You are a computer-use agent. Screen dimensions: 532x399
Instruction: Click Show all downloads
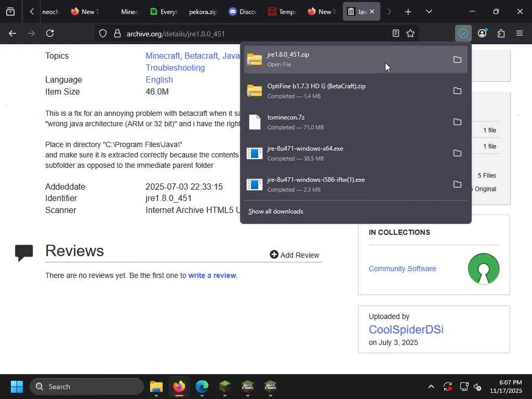pyautogui.click(x=275, y=211)
